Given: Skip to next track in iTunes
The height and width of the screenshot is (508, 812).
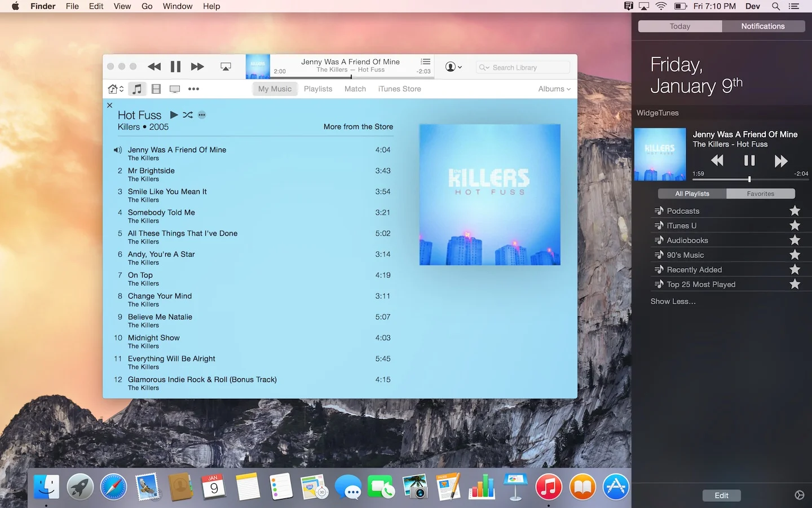Looking at the screenshot, I should [x=197, y=67].
